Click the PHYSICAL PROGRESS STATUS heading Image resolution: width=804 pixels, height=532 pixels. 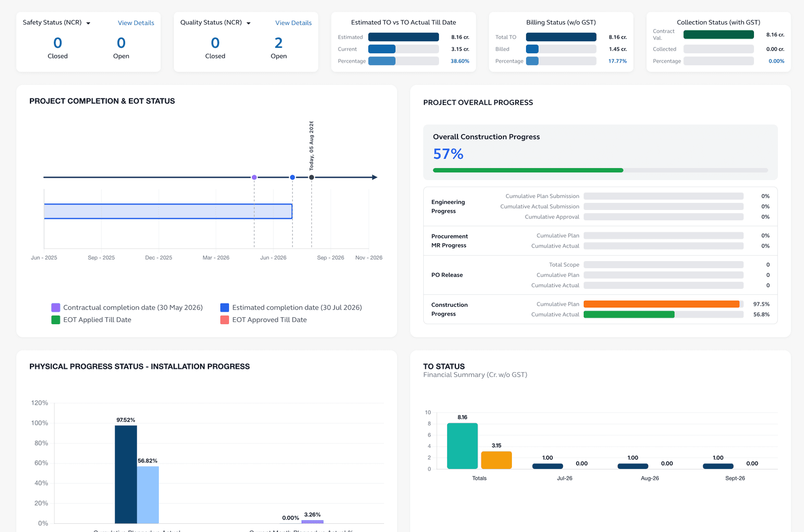click(140, 367)
